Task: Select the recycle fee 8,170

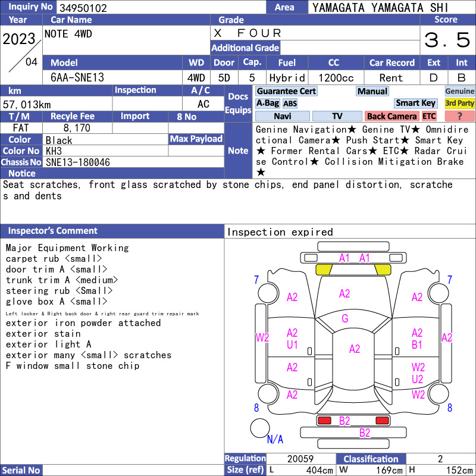Action: pos(77,128)
